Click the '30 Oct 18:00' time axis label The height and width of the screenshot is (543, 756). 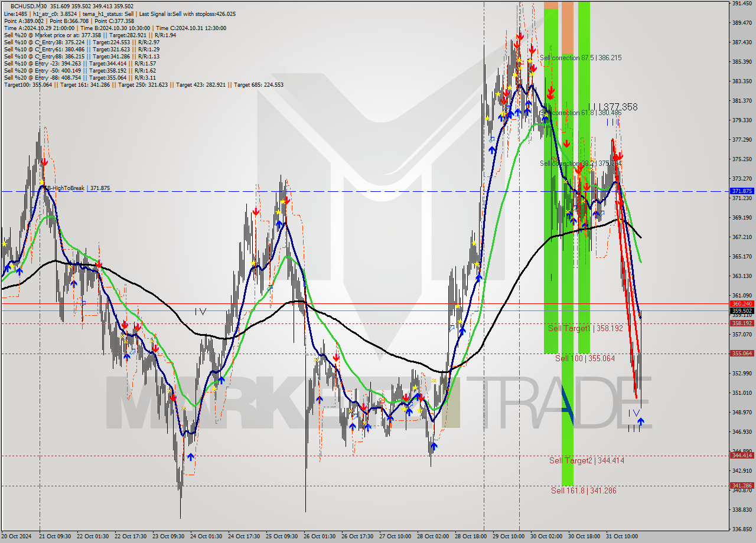tap(584, 537)
